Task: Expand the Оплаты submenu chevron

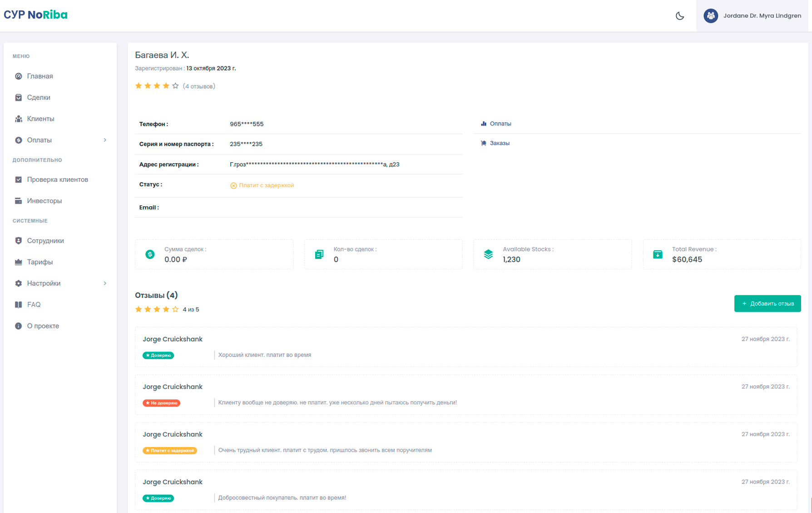Action: pyautogui.click(x=105, y=140)
